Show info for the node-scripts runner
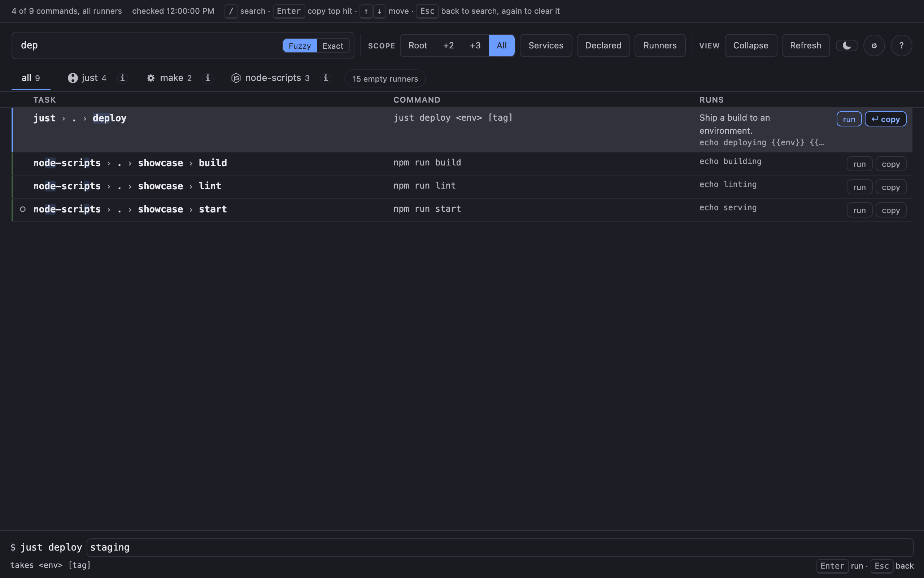The width and height of the screenshot is (924, 578). click(x=325, y=78)
